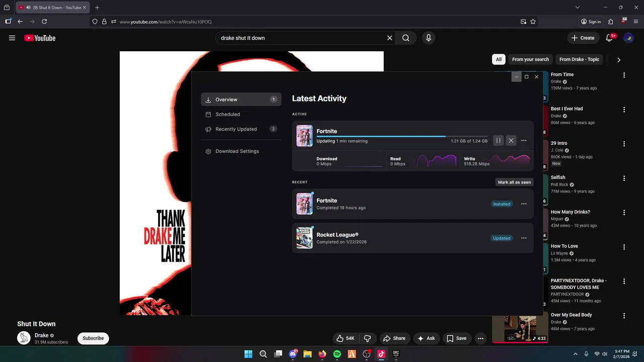Viewport: 644px width, 362px height.
Task: Open options menu for 29 Intro
Action: click(x=624, y=144)
